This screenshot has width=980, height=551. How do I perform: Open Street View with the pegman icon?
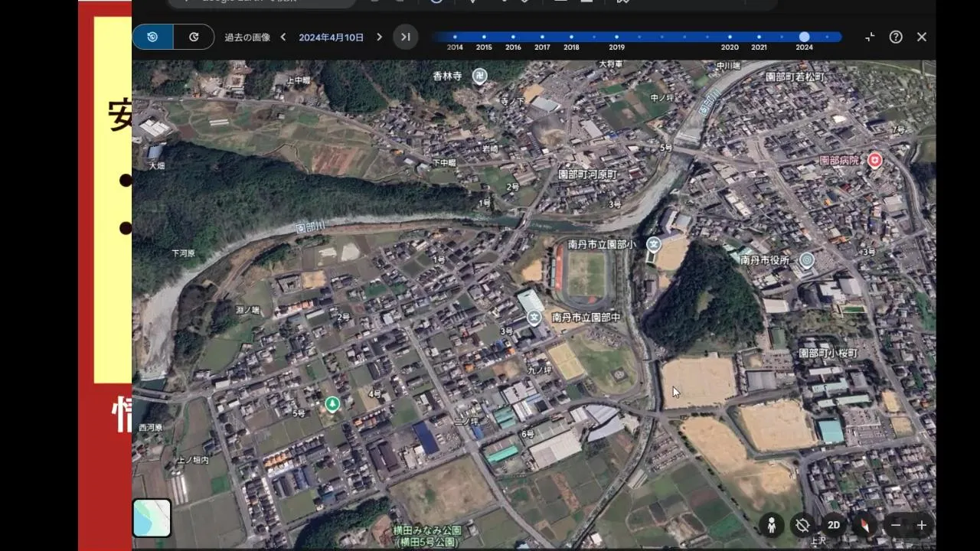tap(772, 525)
